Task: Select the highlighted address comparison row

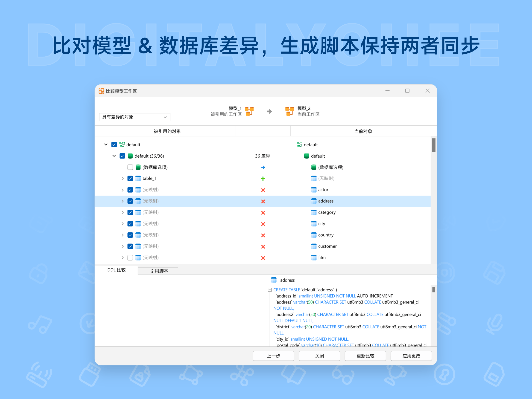Action: pos(216,201)
